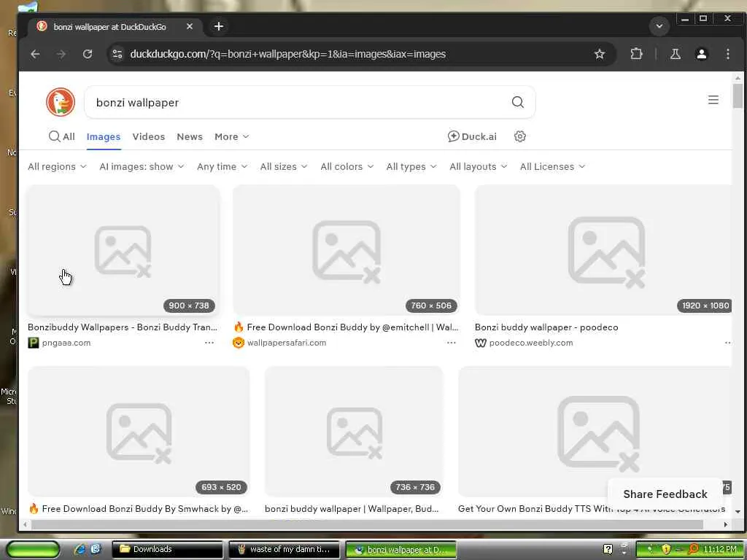
Task: Click the DuckDuckGo logo
Action: [x=61, y=102]
